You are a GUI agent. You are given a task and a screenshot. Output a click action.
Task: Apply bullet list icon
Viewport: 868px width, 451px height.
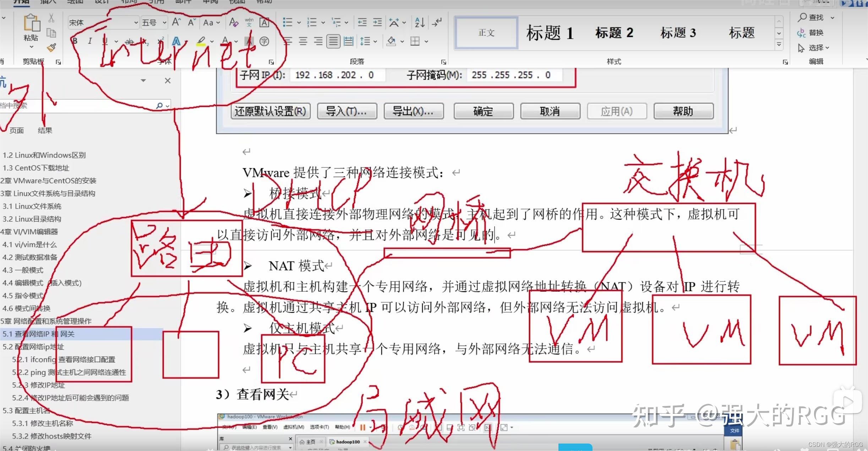[288, 22]
